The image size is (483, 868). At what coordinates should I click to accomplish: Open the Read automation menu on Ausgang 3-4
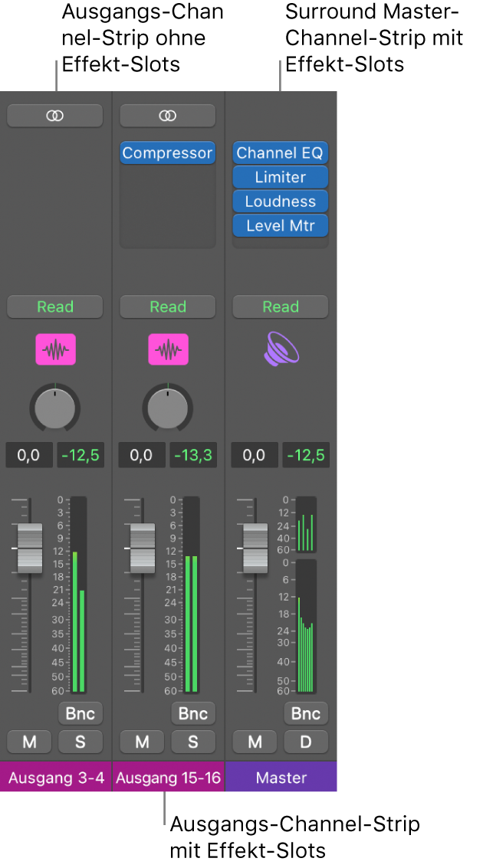(55, 306)
